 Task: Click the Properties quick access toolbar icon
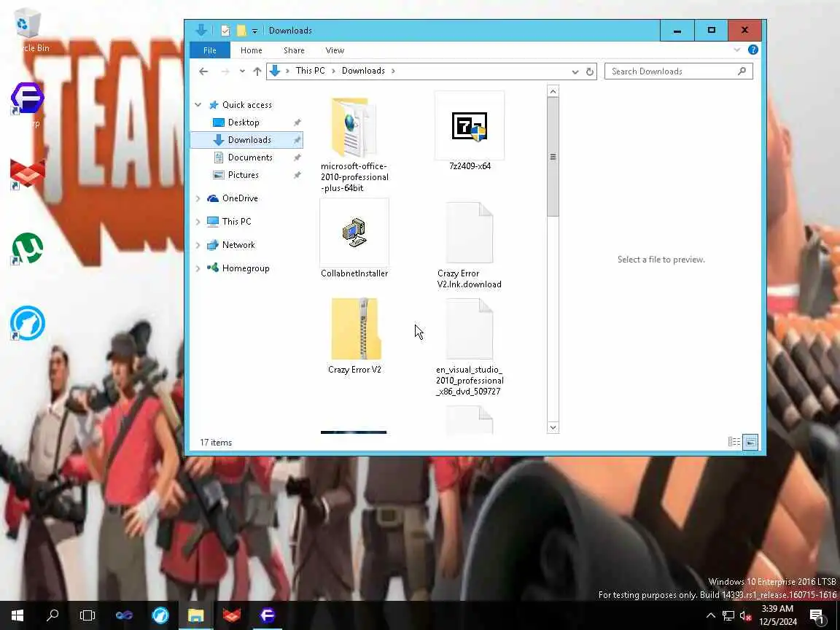tap(225, 31)
